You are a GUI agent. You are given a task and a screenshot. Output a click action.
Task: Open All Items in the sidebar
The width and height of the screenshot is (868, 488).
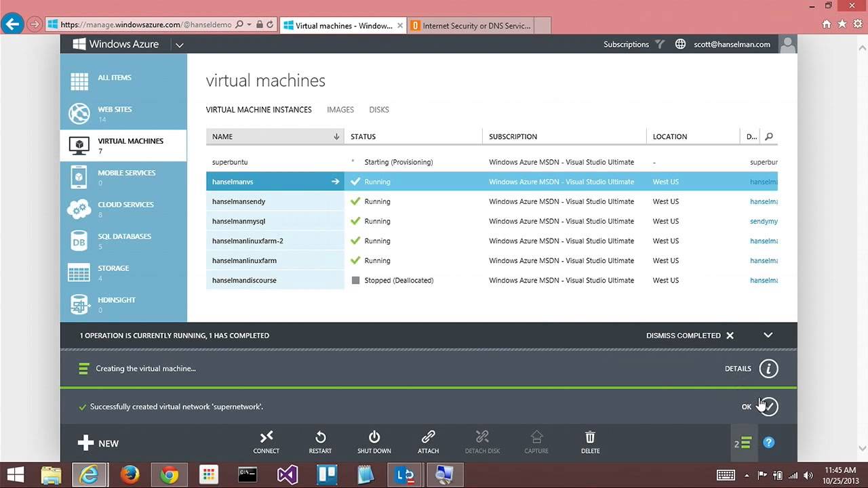[x=123, y=82]
